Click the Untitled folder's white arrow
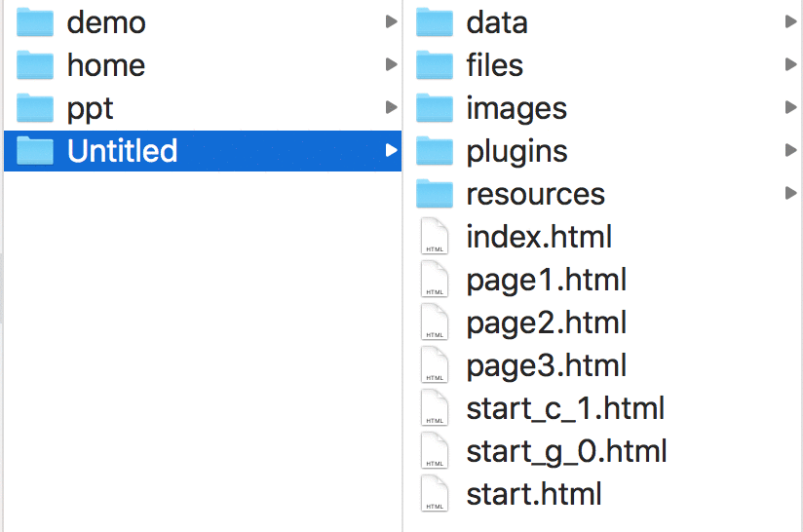803x532 pixels. [391, 150]
